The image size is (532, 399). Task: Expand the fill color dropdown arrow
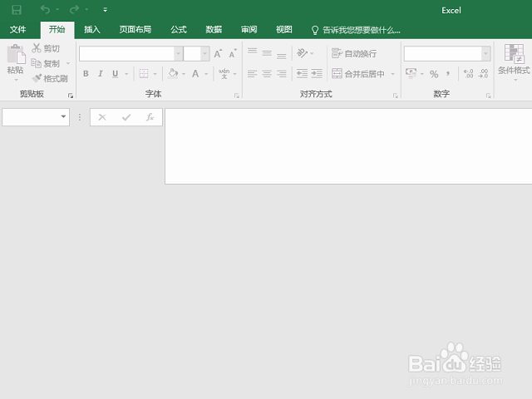pyautogui.click(x=184, y=74)
